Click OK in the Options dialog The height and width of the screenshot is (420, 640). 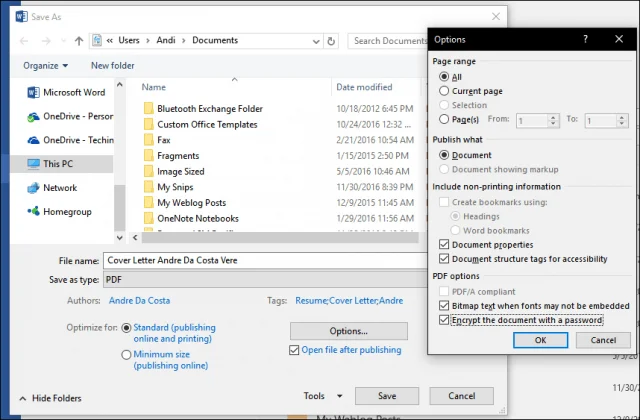540,340
